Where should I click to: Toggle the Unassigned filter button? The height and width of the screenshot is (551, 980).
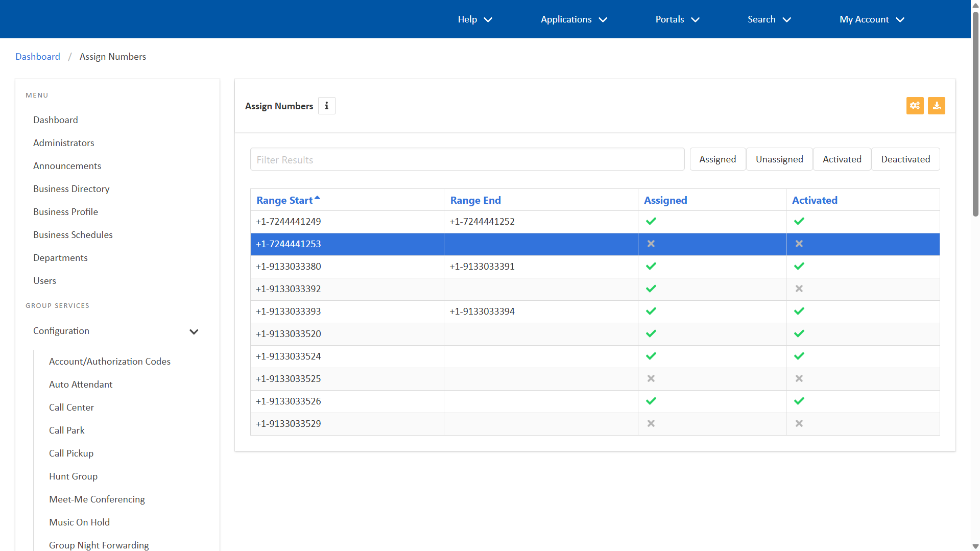tap(779, 159)
